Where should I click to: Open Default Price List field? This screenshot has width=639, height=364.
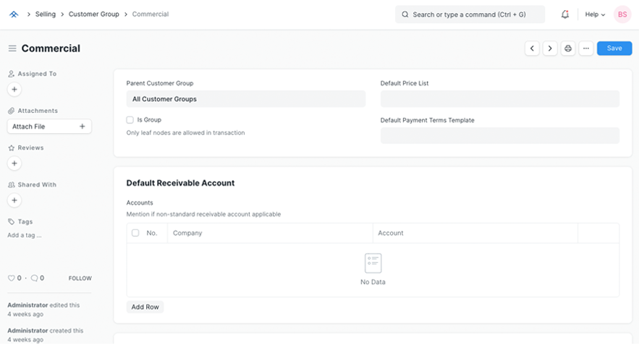pyautogui.click(x=499, y=99)
